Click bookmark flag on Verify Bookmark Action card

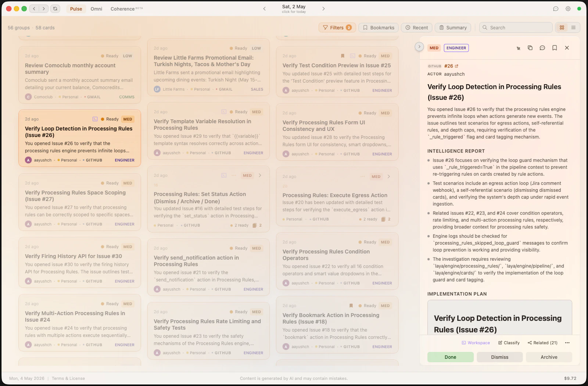(x=351, y=306)
